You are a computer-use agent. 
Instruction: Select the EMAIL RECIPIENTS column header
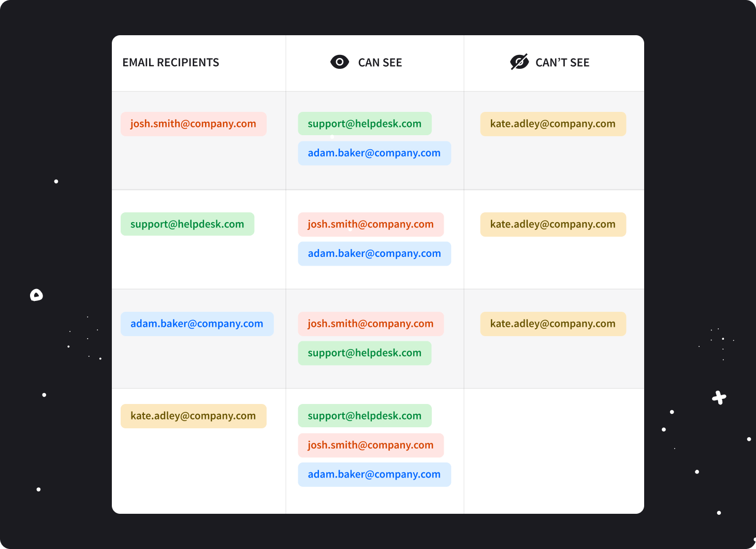pos(171,63)
